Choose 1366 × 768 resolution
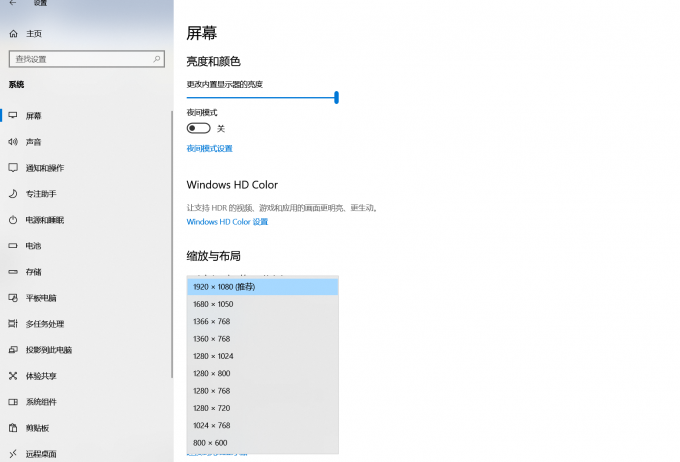Viewport: 680px width, 462px height. [x=262, y=321]
